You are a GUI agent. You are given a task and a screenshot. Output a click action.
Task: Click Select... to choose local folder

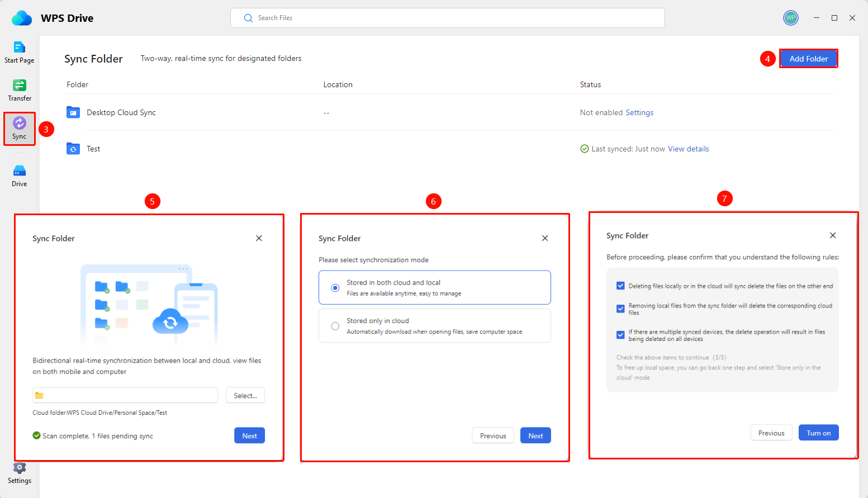pos(245,395)
